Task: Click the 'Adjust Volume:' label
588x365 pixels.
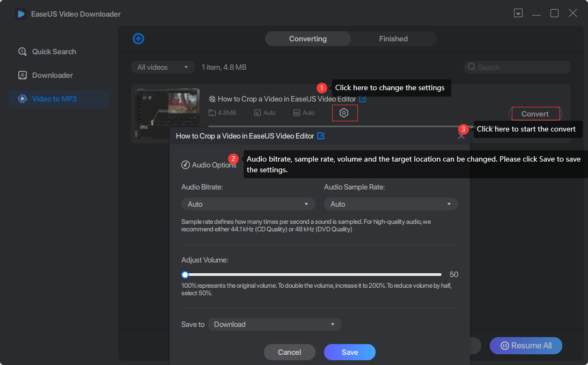Action: tap(205, 260)
